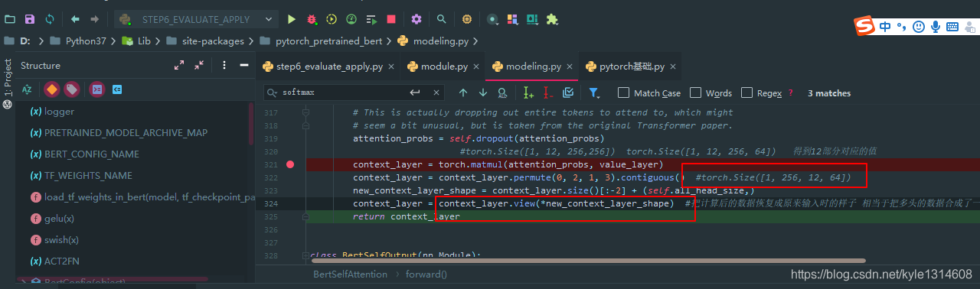Toggle autoscroll to source in Structure
Viewport: 980px width, 289px height.
click(x=96, y=89)
